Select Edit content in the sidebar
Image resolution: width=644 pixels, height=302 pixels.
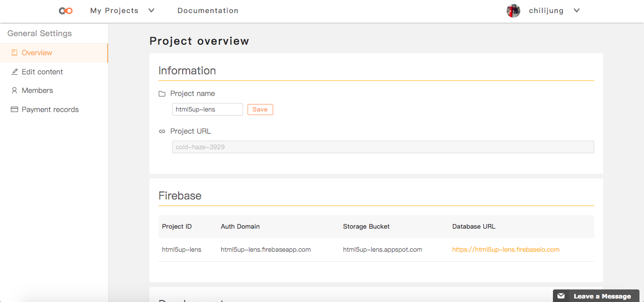[x=42, y=72]
